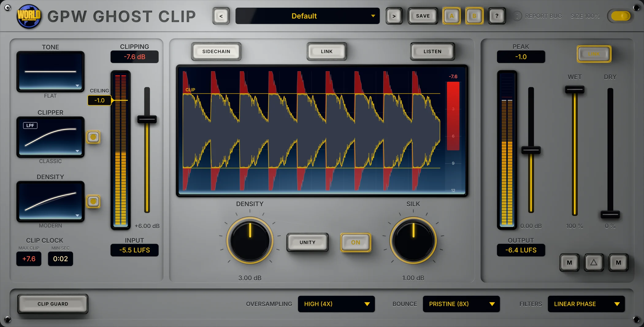The height and width of the screenshot is (327, 644).
Task: Open the Oversampling High (4X) dropdown
Action: click(x=336, y=304)
